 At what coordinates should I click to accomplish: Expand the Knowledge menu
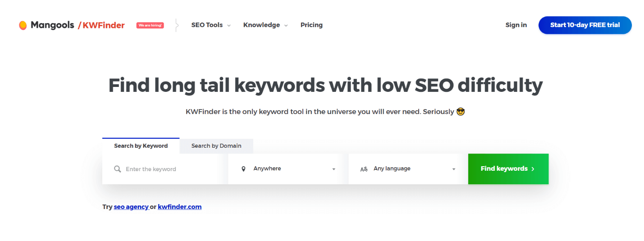point(265,25)
